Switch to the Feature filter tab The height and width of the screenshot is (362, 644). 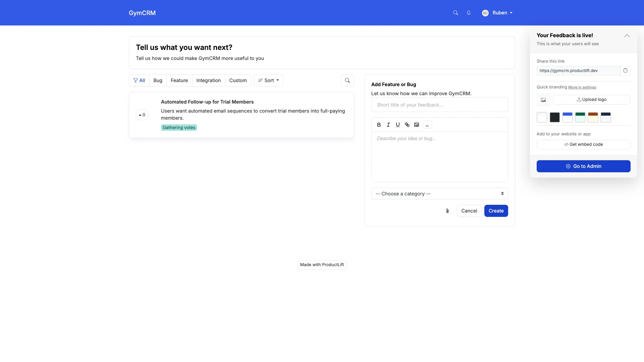tap(179, 80)
